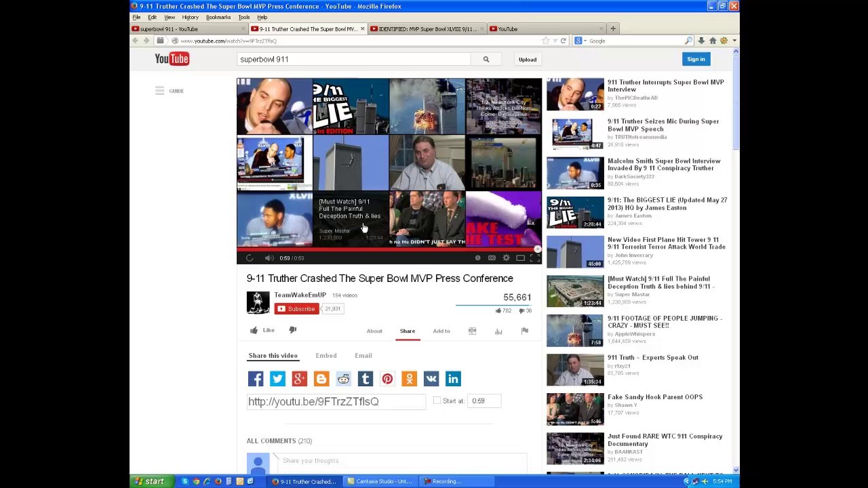This screenshot has height=488, width=868.
Task: Click the Firefox back arrow
Action: (135, 41)
